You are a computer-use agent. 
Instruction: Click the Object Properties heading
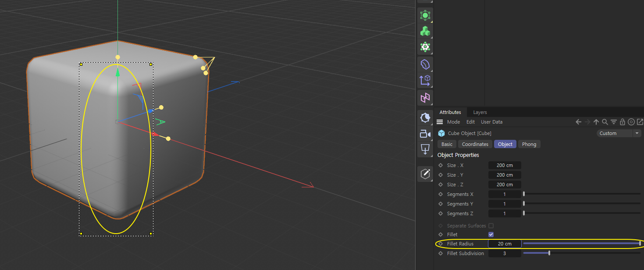[458, 155]
